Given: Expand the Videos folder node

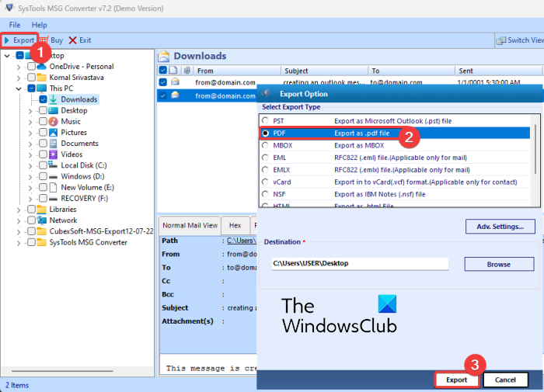Looking at the screenshot, I should pos(30,155).
